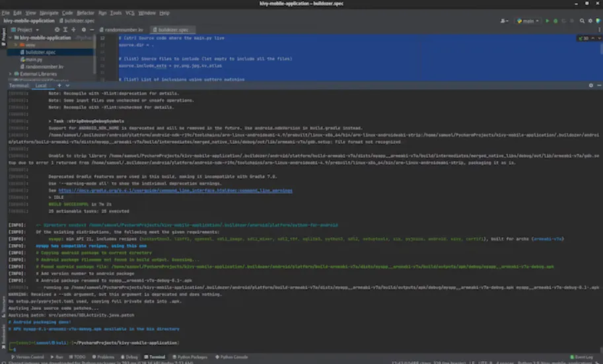This screenshot has width=603, height=364.
Task: Open the user account icon in the toolbar
Action: coord(504,20)
